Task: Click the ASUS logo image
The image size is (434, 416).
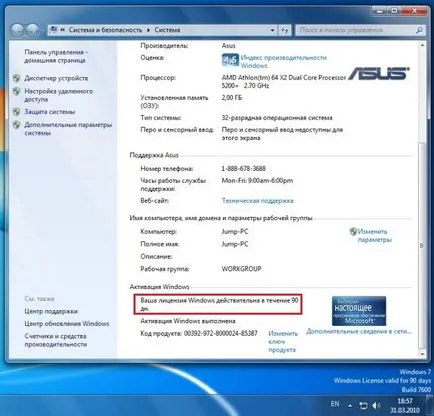Action: [379, 73]
